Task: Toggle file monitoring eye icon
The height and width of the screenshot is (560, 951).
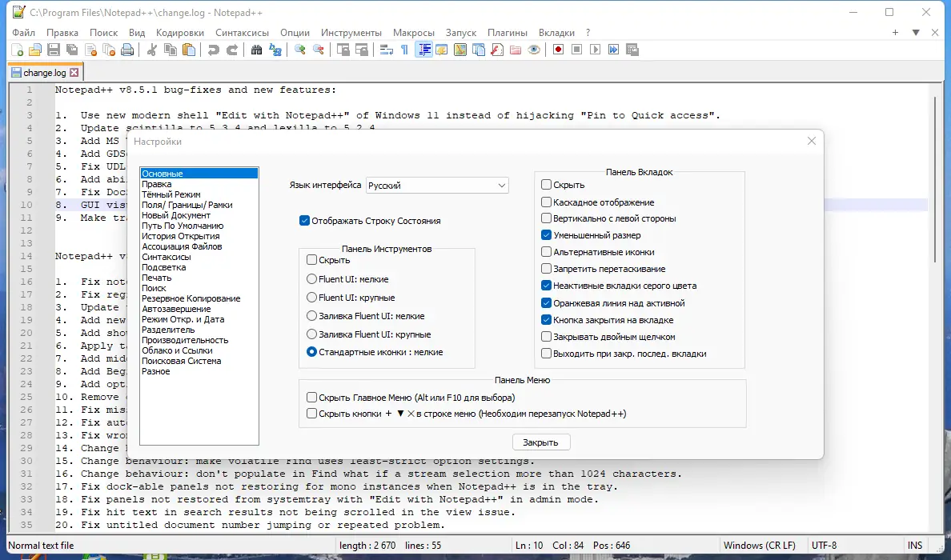Action: pos(534,50)
